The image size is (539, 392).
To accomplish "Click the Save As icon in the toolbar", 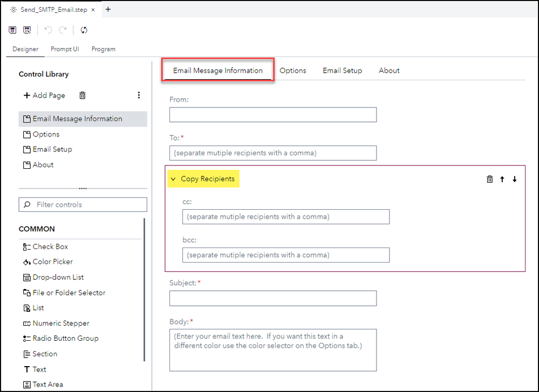I will pyautogui.click(x=27, y=30).
